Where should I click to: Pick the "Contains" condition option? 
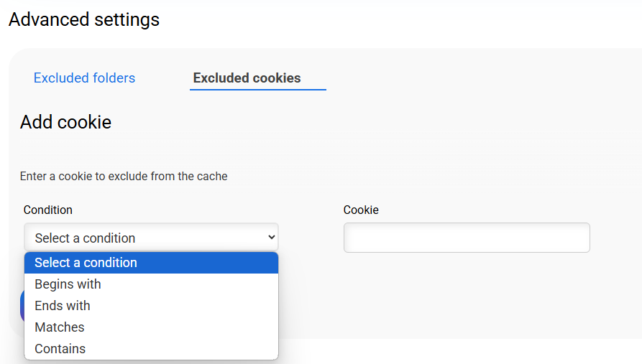pyautogui.click(x=60, y=349)
